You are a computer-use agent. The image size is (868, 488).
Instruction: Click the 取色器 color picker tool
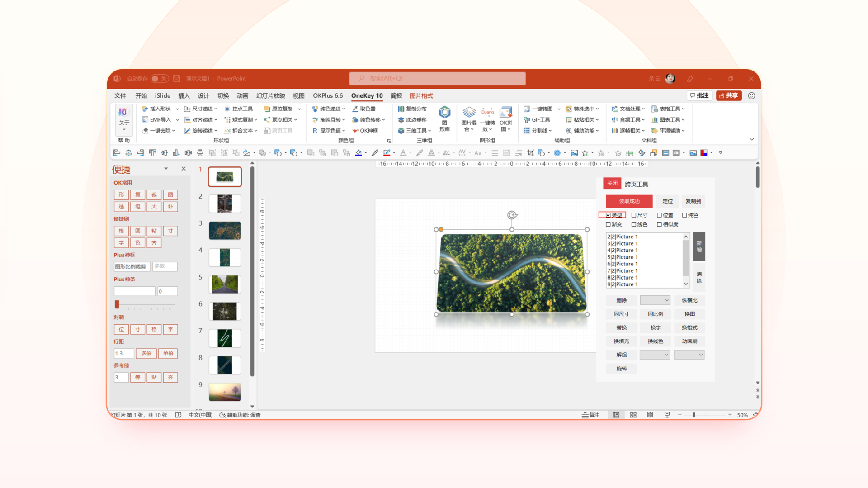tap(363, 109)
